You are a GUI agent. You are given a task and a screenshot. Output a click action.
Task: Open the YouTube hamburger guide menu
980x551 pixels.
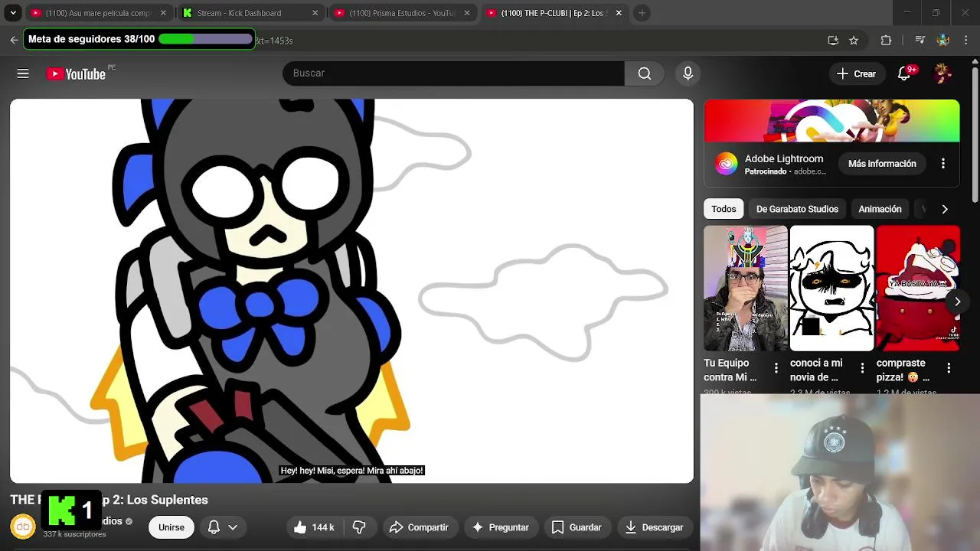[23, 73]
